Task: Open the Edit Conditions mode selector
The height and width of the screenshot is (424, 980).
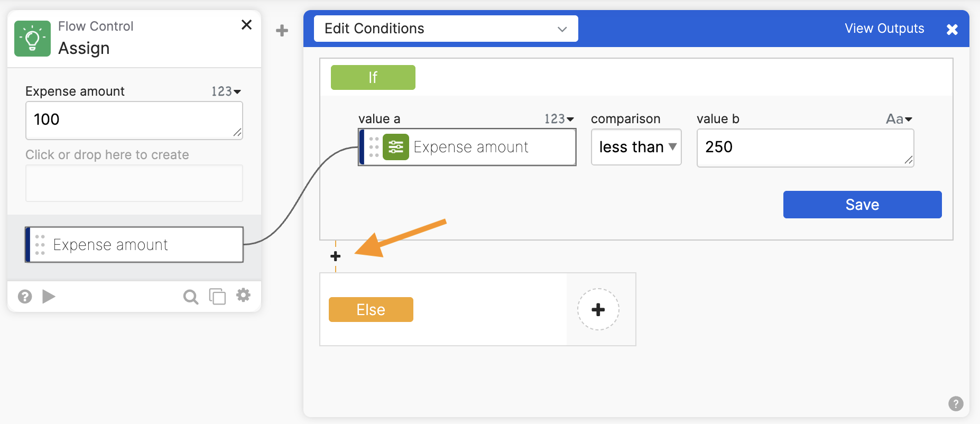Action: pyautogui.click(x=446, y=29)
